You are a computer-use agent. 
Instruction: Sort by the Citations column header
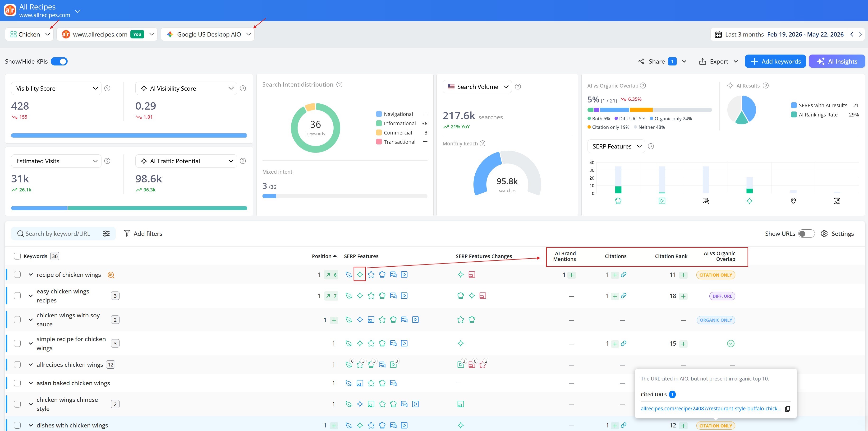[615, 256]
